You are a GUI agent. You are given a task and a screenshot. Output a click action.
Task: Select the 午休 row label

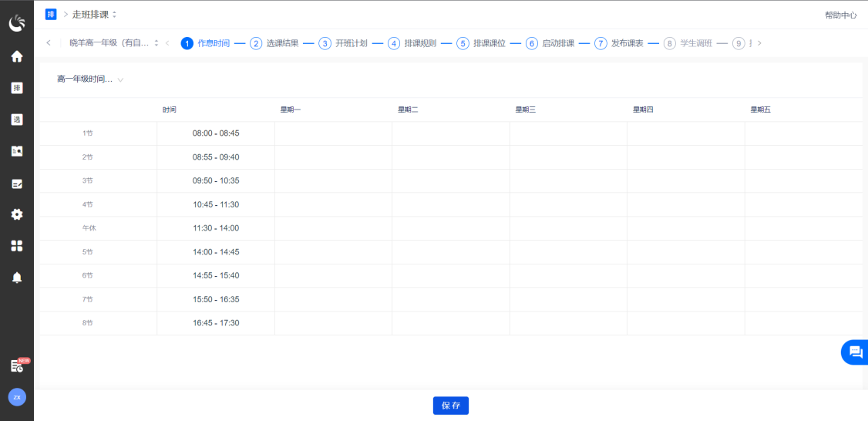[x=89, y=228]
